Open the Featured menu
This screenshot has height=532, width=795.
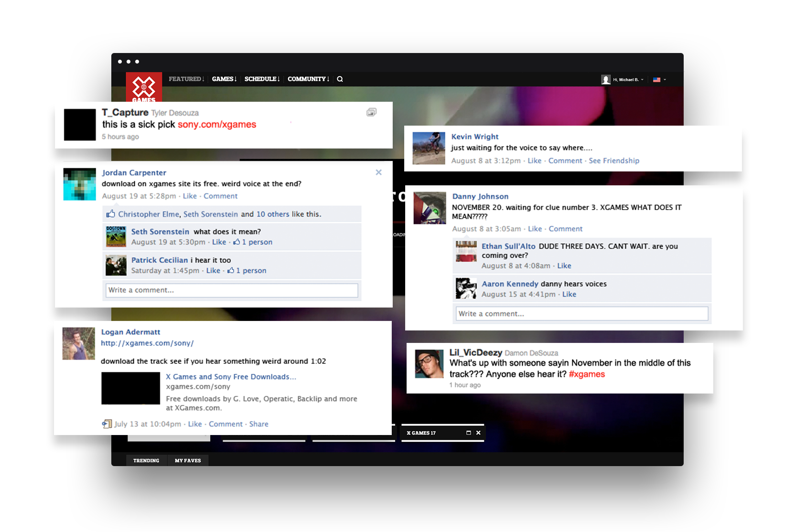click(186, 79)
